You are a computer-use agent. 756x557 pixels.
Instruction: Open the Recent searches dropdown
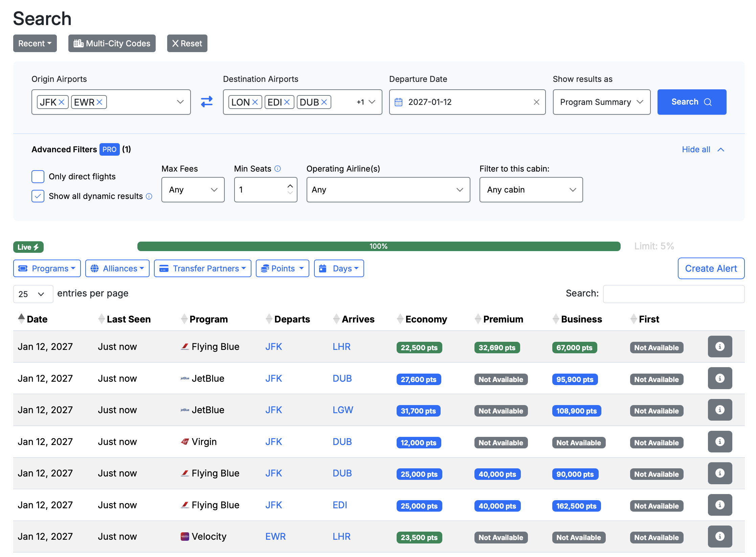point(35,43)
